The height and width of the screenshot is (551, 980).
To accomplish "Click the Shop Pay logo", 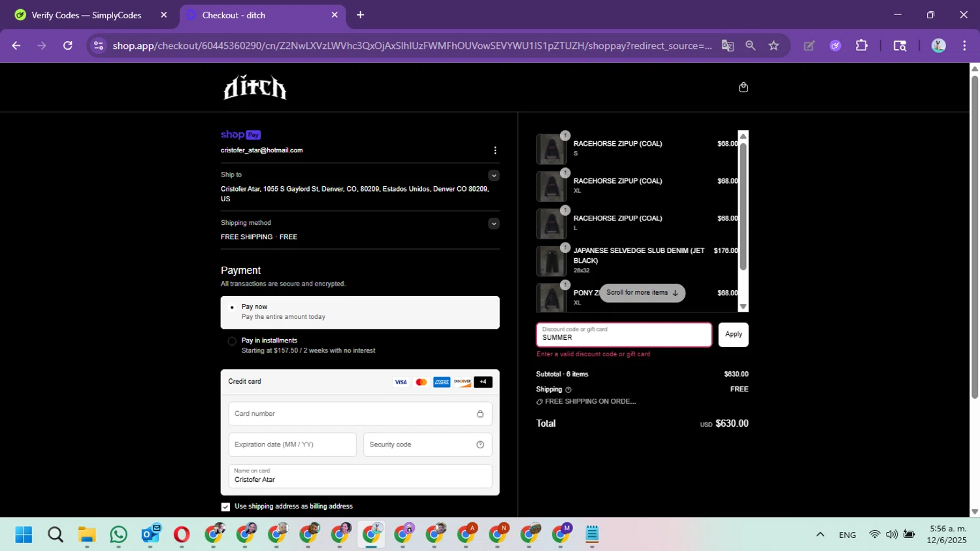I will click(x=241, y=135).
